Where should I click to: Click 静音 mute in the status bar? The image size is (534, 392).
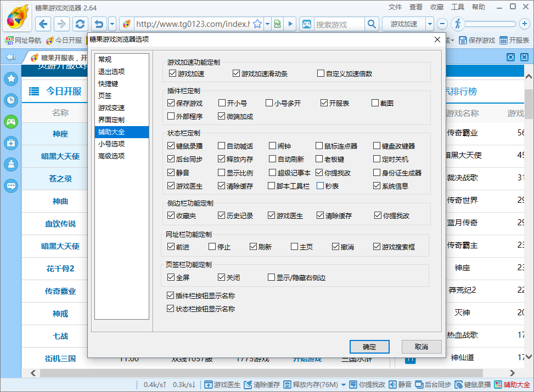pos(400,384)
